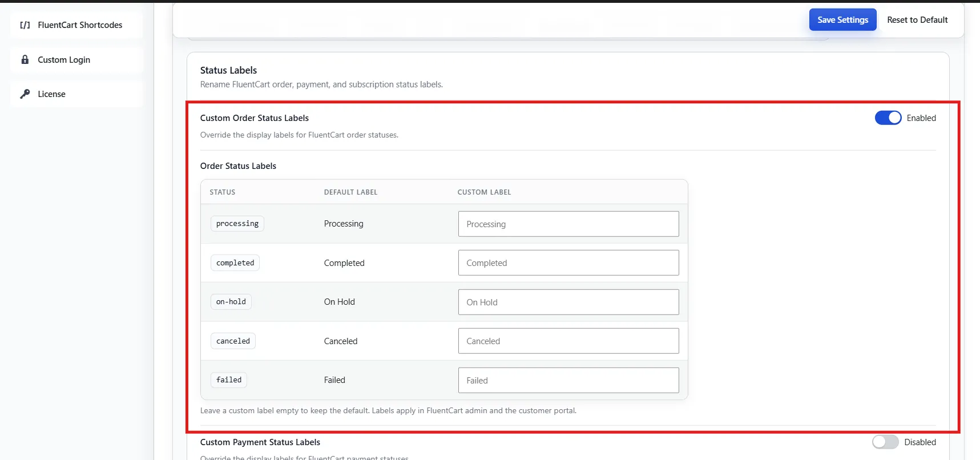Click Reset to Default
This screenshot has width=980, height=460.
pos(917,20)
